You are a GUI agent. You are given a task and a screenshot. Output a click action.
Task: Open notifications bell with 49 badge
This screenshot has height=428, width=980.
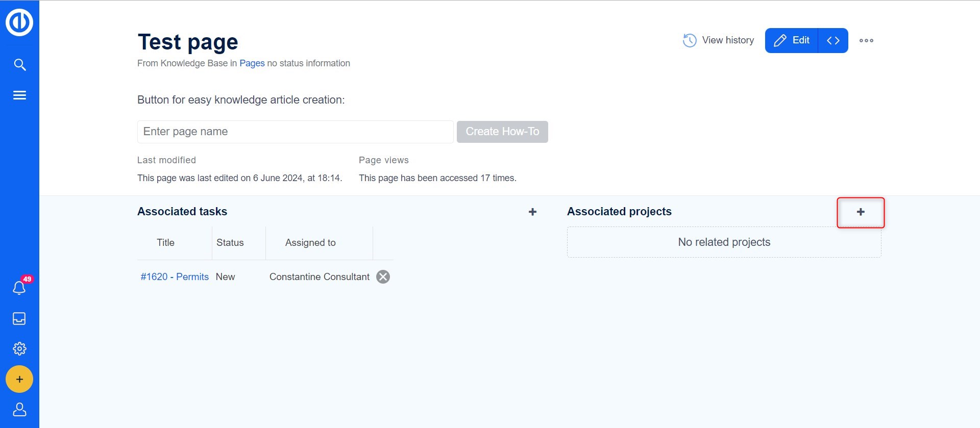19,288
